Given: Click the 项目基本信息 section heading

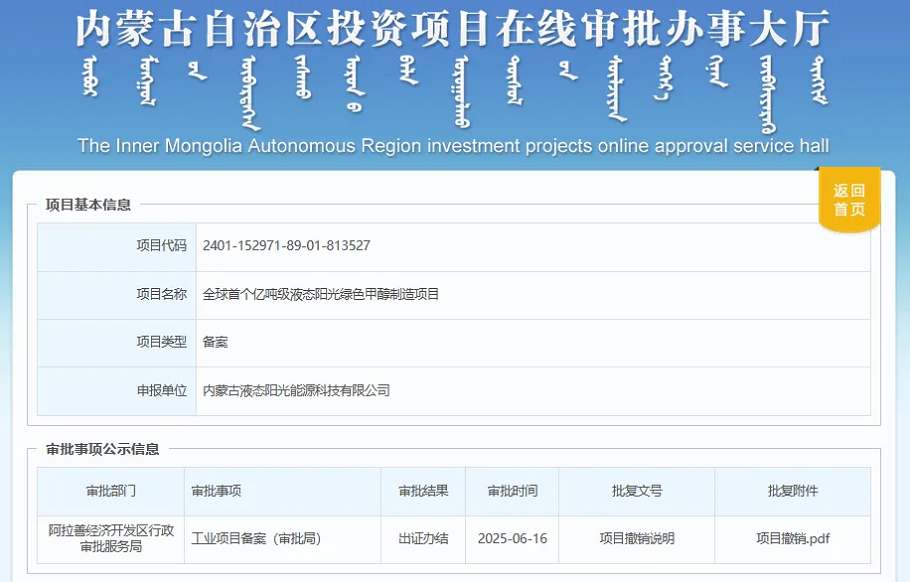Looking at the screenshot, I should click(x=88, y=205).
